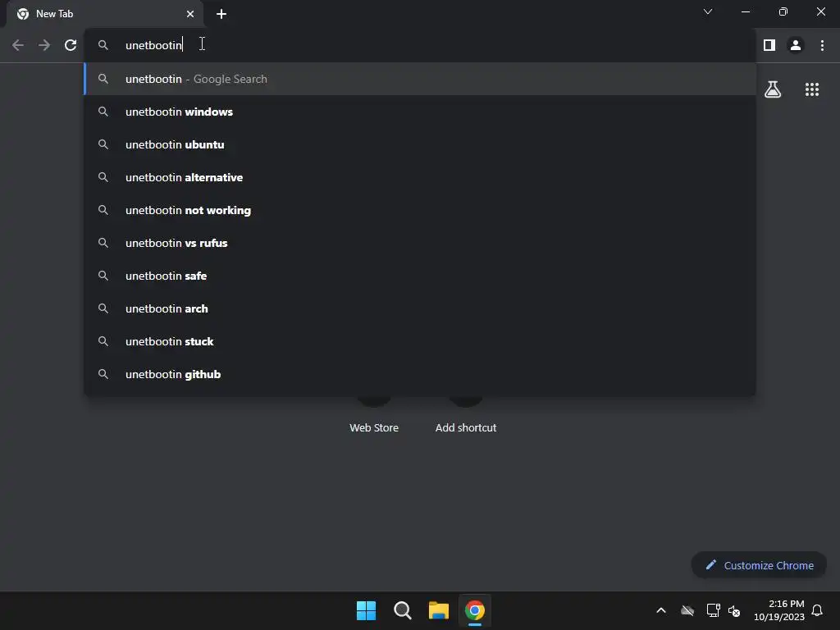The image size is (840, 630).
Task: Open Chrome Labs flask icon
Action: coord(773,89)
